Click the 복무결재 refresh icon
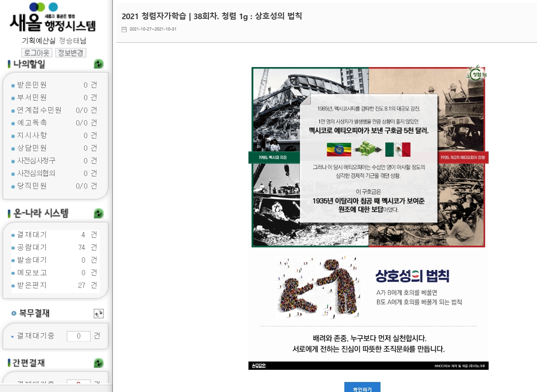The width and height of the screenshot is (537, 392). click(x=99, y=314)
